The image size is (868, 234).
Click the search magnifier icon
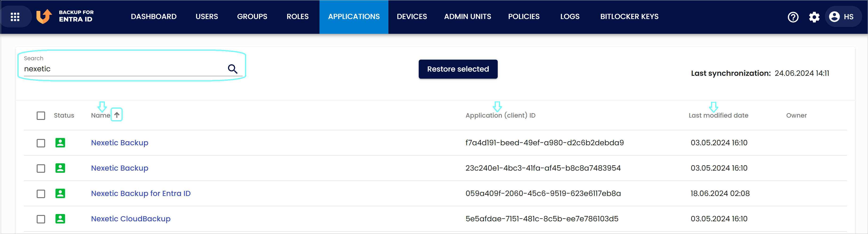(233, 69)
